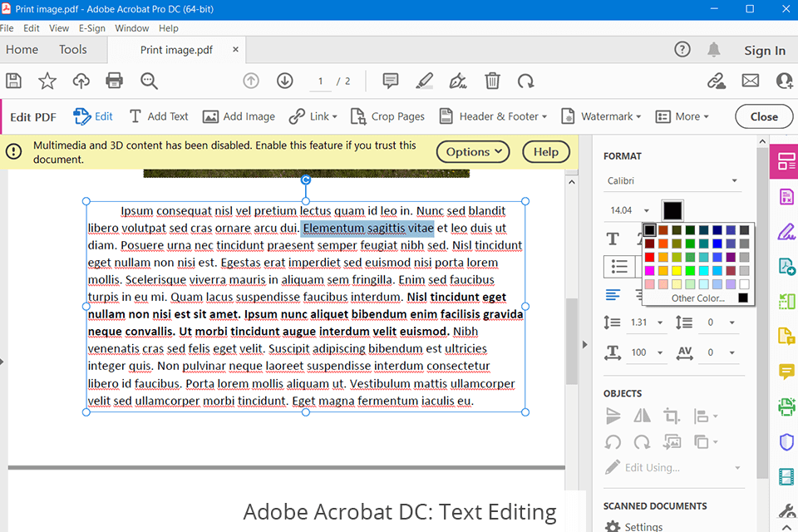This screenshot has height=532, width=798.
Task: Print the document using the printer icon
Action: click(114, 81)
